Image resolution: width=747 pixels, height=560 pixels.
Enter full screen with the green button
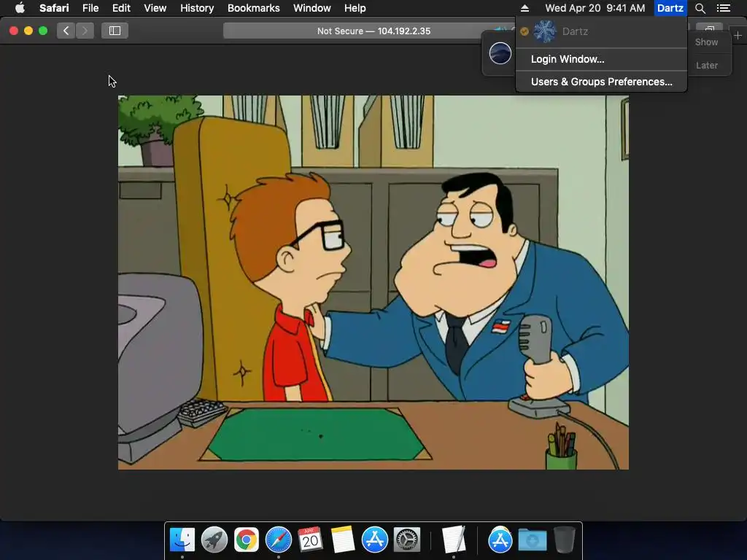click(43, 31)
